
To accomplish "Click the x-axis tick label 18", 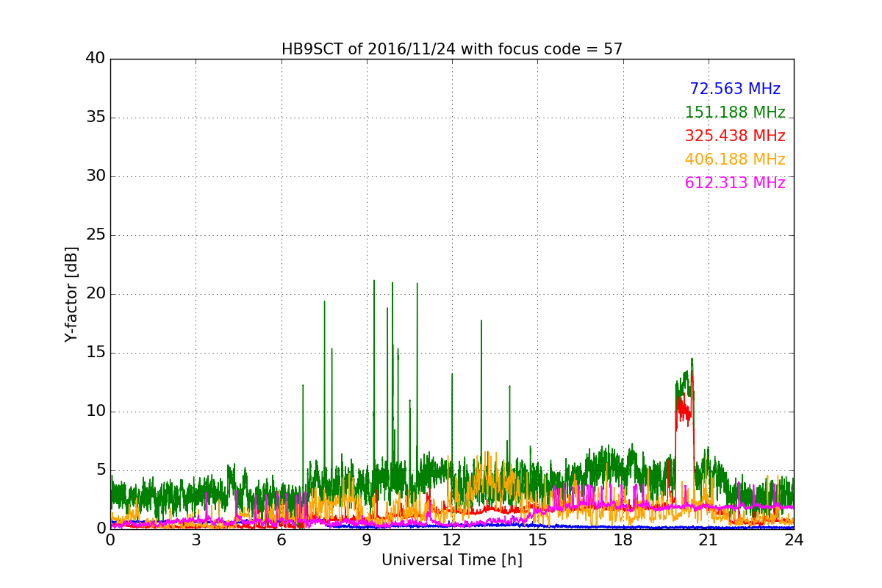I will pyautogui.click(x=623, y=540).
